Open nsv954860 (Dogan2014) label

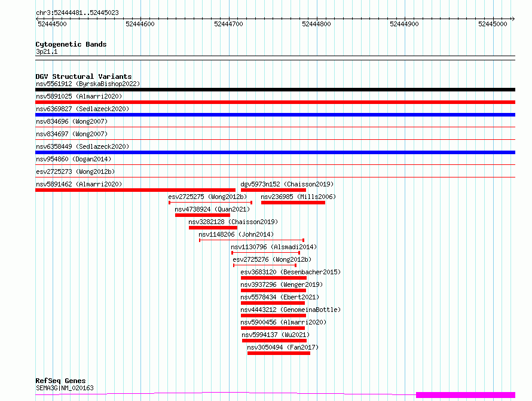pos(74,159)
